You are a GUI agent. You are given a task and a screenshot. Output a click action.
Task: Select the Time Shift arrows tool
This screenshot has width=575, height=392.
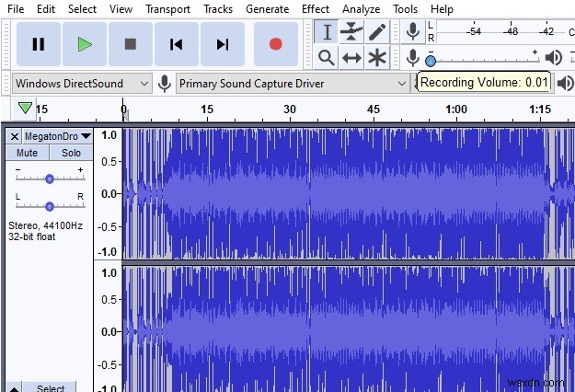(351, 58)
